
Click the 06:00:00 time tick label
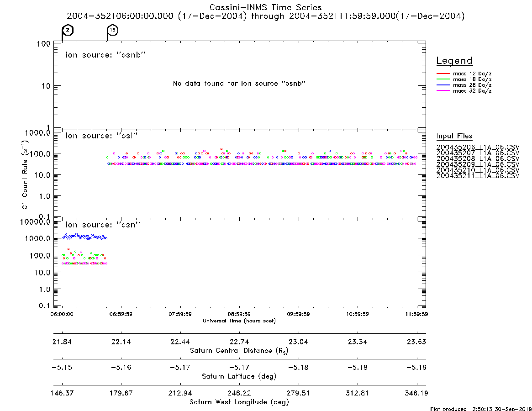tap(62, 314)
